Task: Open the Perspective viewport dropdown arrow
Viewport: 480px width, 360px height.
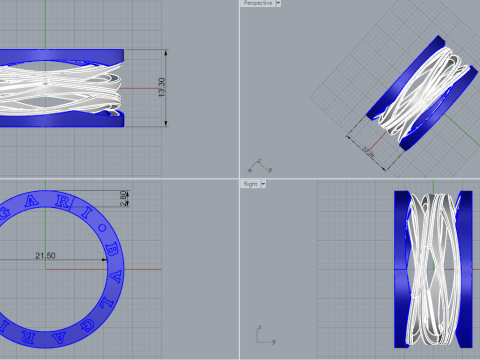Action: point(278,3)
